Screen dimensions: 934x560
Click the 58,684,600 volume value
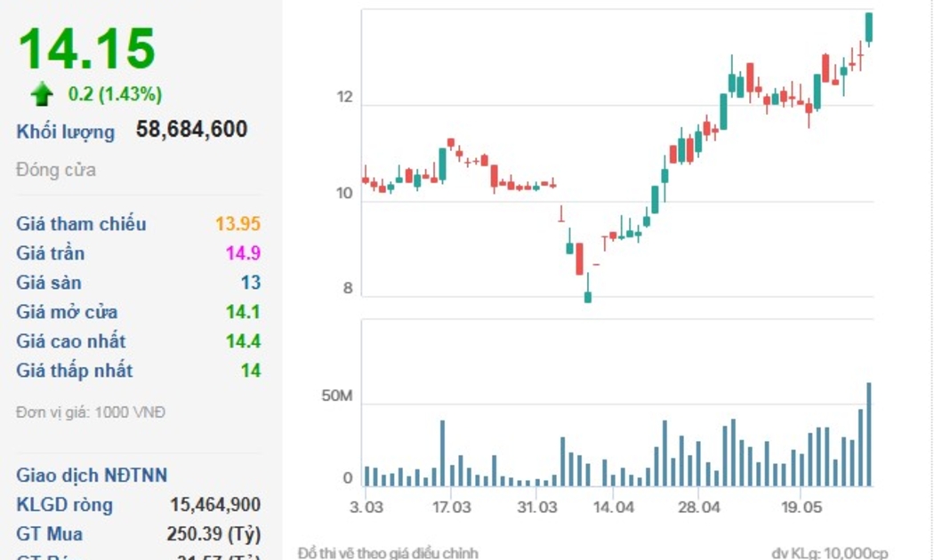(x=191, y=130)
